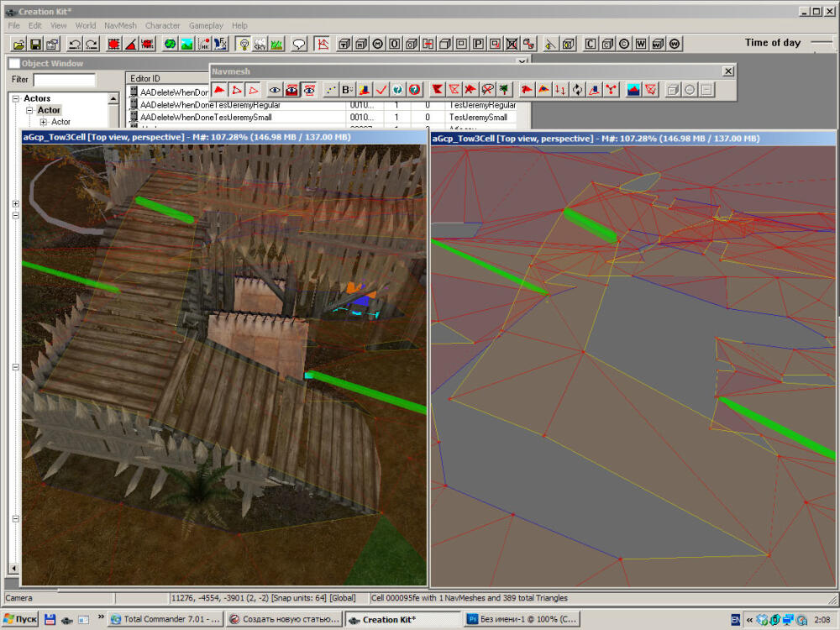The height and width of the screenshot is (630, 840).
Task: Click the navmesh red question mark icon
Action: tap(415, 90)
